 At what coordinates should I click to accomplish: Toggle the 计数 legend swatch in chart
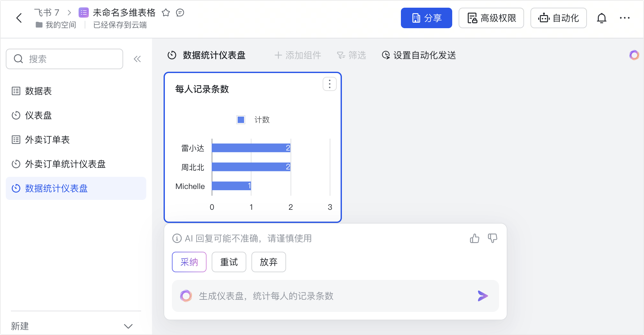241,120
